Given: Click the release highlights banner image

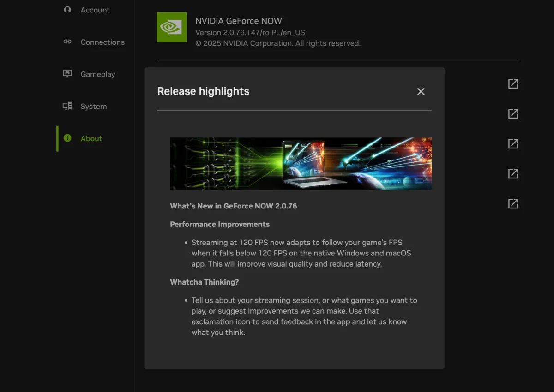Looking at the screenshot, I should pos(301,164).
